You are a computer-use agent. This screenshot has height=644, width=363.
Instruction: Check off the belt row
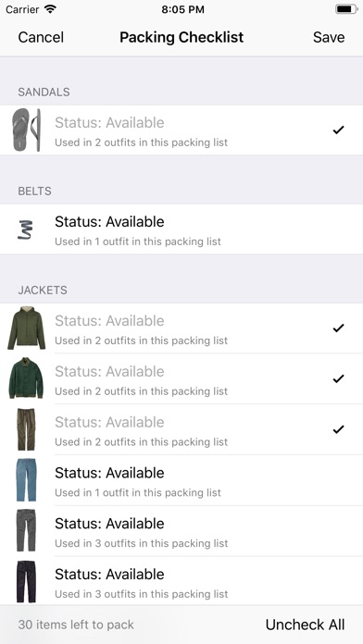click(x=181, y=229)
